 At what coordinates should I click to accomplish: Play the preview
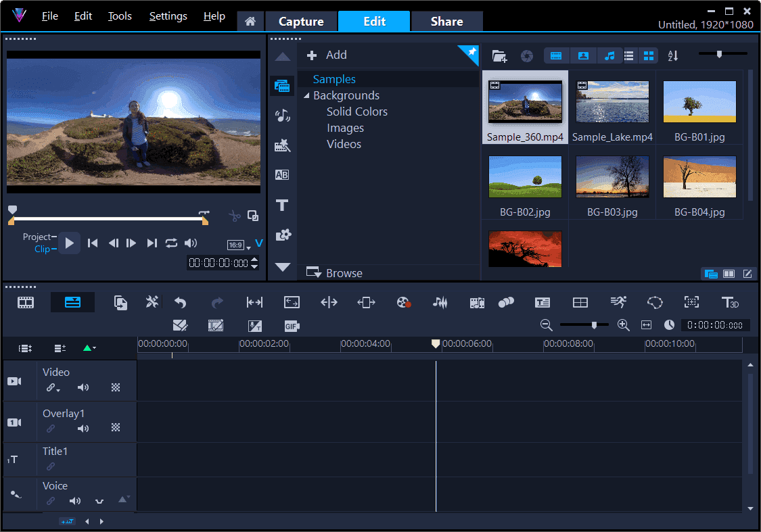[x=70, y=243]
